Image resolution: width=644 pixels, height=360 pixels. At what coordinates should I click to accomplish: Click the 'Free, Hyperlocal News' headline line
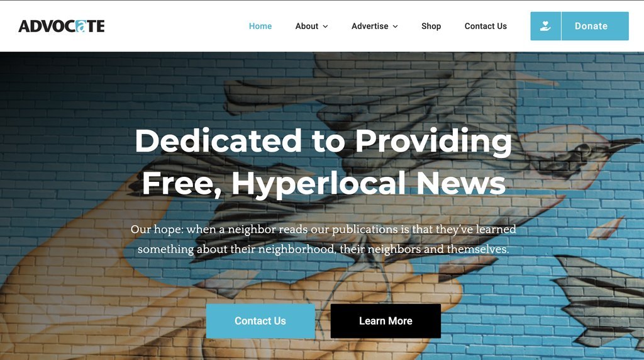(x=324, y=183)
